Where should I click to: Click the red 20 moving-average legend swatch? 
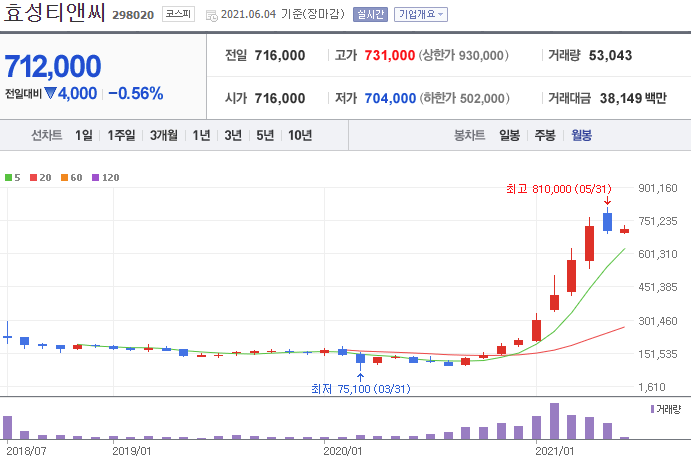coord(33,178)
